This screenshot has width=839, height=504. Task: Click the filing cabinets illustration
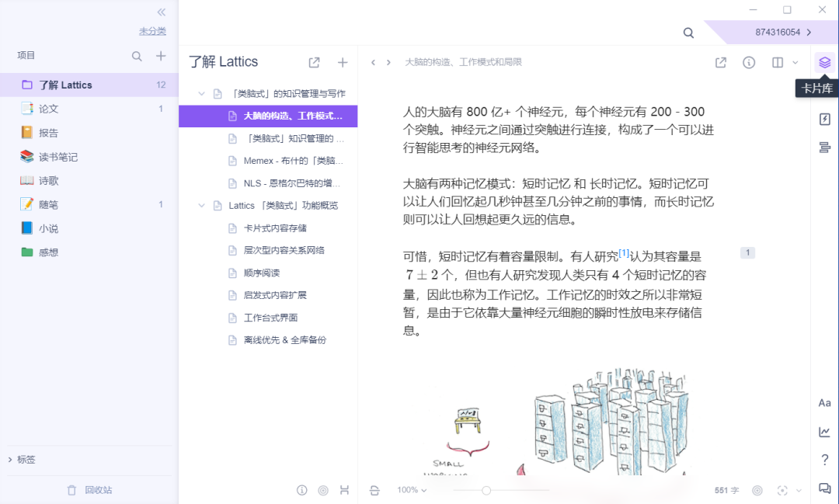tap(611, 420)
